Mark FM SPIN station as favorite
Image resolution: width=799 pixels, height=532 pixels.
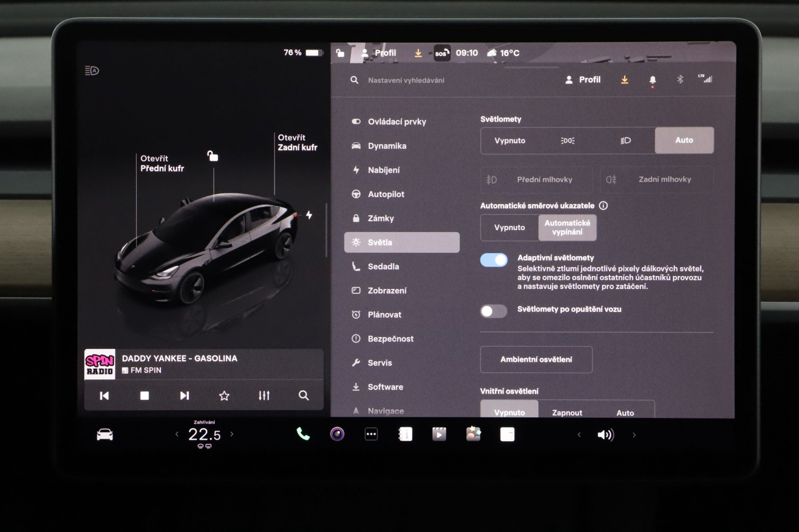[224, 396]
